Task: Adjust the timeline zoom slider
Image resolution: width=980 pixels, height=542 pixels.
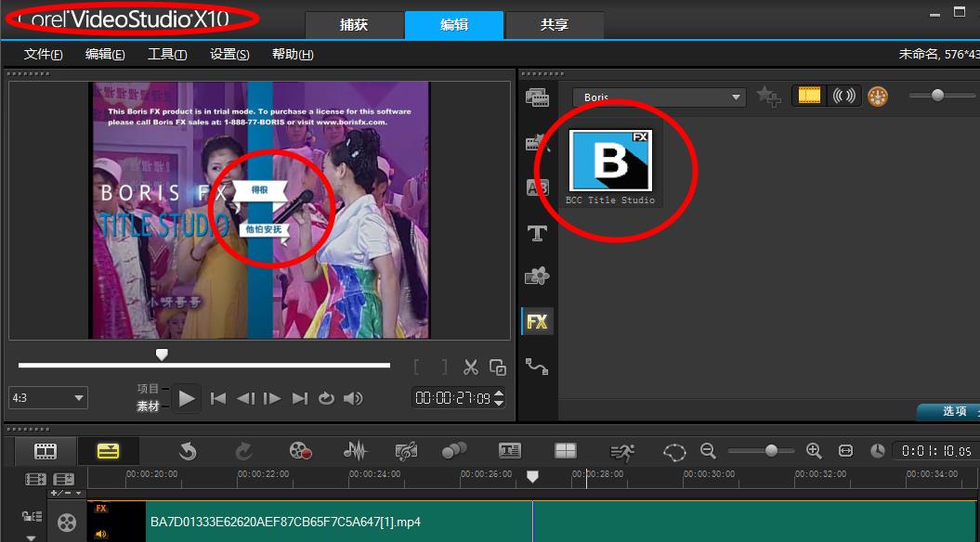Action: 771,450
